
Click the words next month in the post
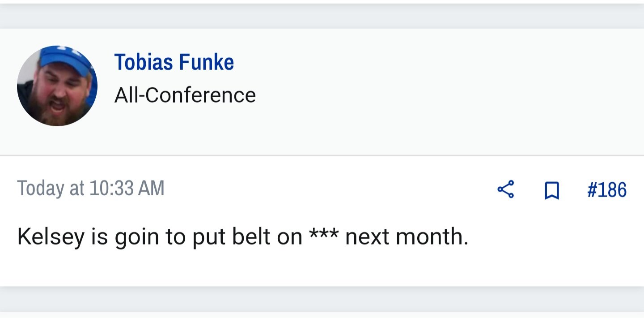407,237
